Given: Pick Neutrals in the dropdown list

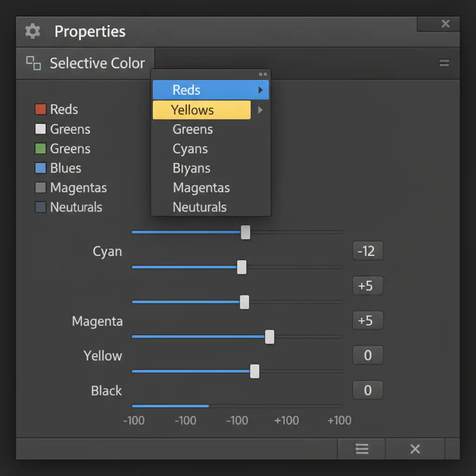Looking at the screenshot, I should click(x=199, y=207).
